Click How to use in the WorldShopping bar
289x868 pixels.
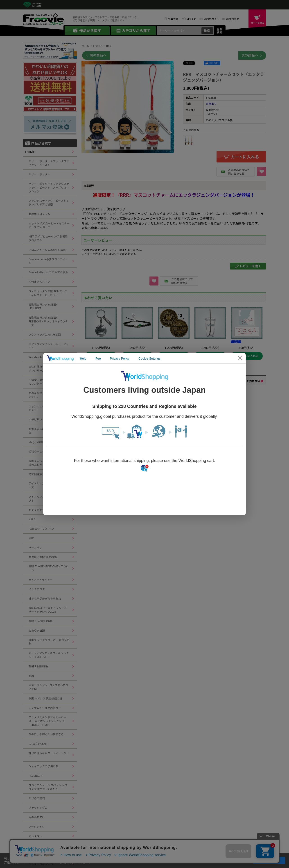click(71, 855)
